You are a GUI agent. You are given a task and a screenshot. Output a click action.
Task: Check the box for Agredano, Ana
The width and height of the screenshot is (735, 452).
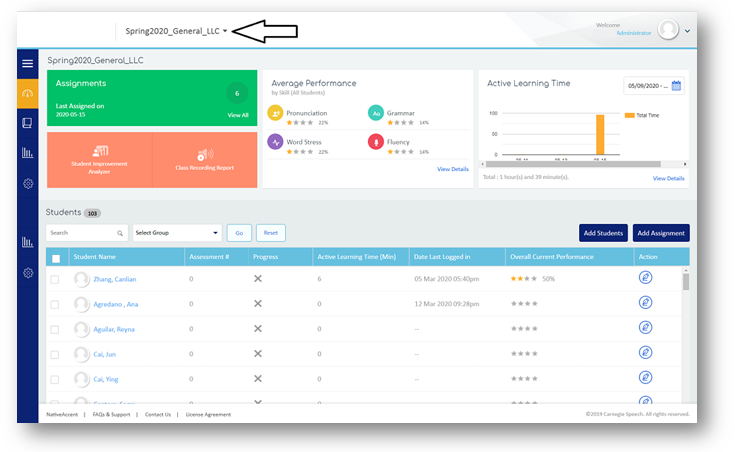(55, 305)
